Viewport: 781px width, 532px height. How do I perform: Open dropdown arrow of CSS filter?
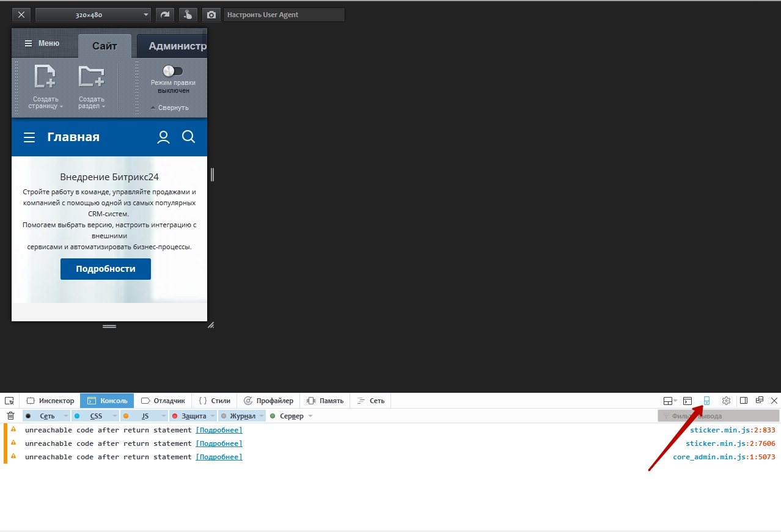(x=115, y=416)
